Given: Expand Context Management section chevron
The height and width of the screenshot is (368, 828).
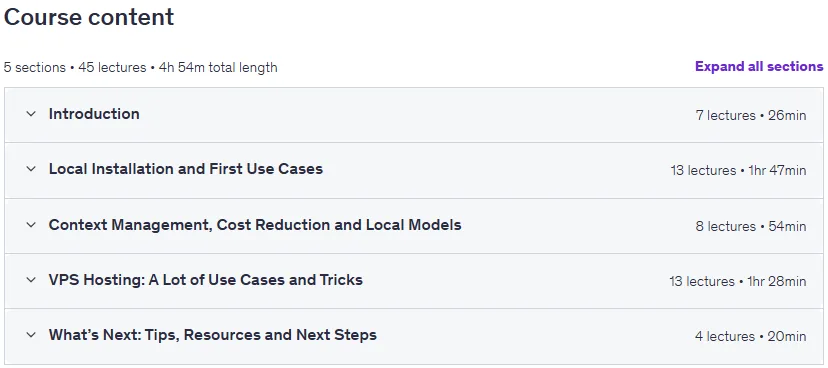Looking at the screenshot, I should [x=31, y=225].
